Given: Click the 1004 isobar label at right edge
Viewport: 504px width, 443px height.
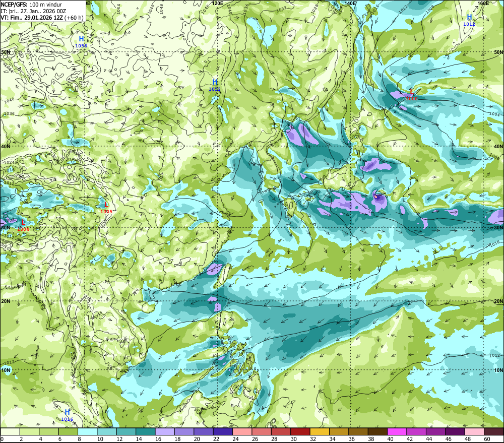Looking at the screenshot, I should click(494, 114).
